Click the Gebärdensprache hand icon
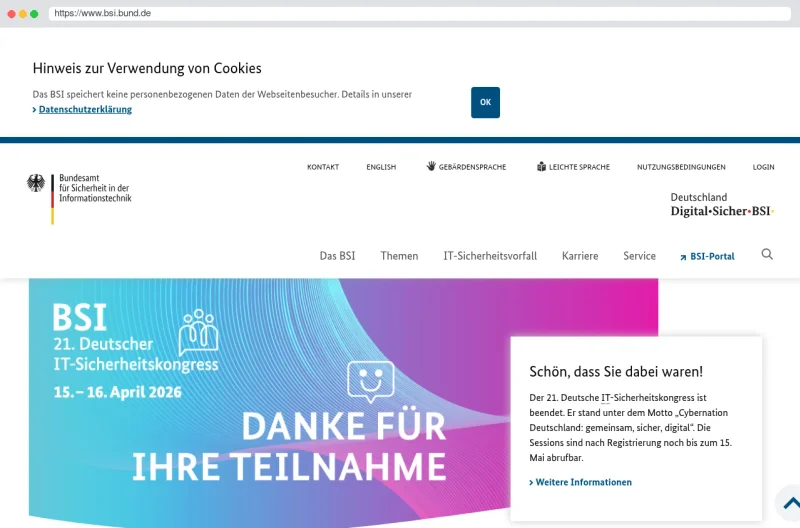Viewport: 800px width, 528px height. tap(431, 166)
